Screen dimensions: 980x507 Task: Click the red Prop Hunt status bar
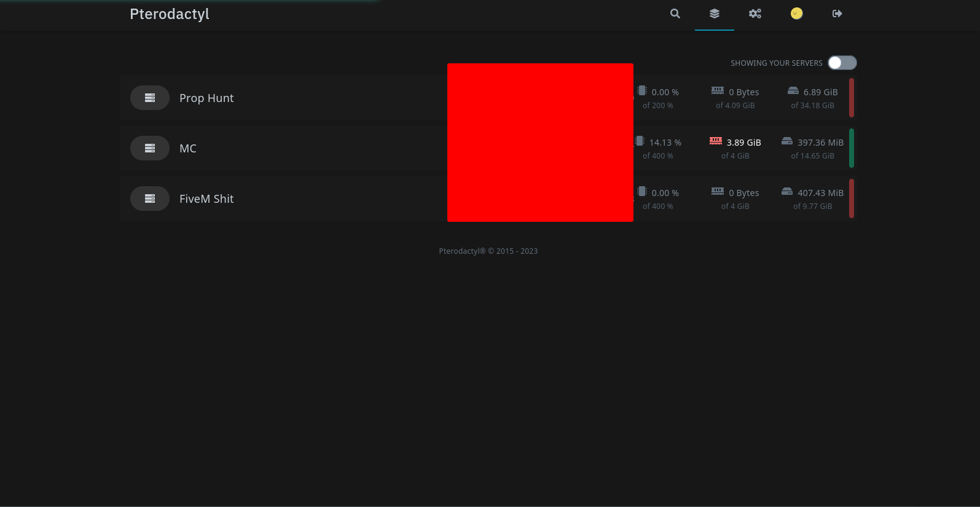pyautogui.click(x=852, y=98)
